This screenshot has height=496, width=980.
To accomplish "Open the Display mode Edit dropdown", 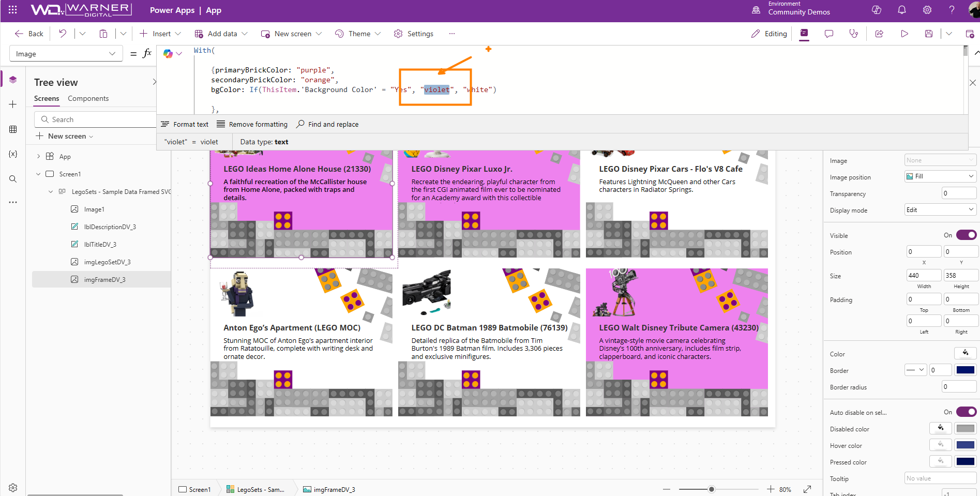I will pyautogui.click(x=940, y=210).
